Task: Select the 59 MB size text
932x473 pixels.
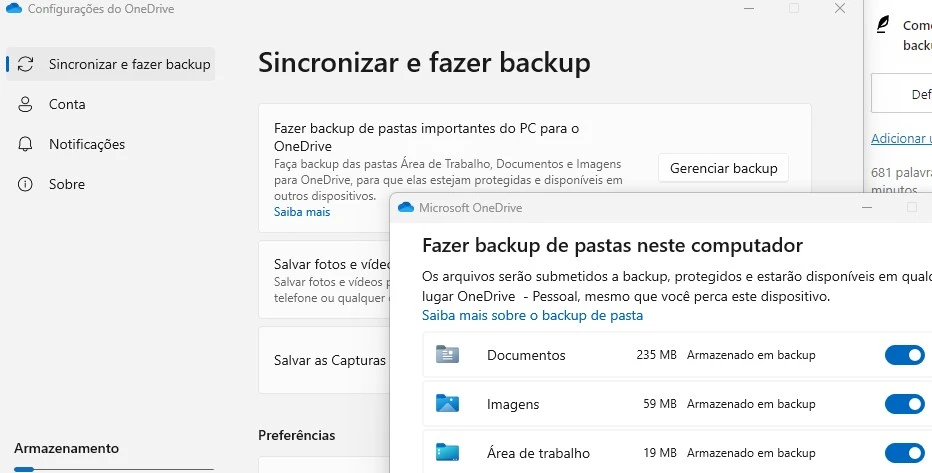Action: pyautogui.click(x=660, y=404)
